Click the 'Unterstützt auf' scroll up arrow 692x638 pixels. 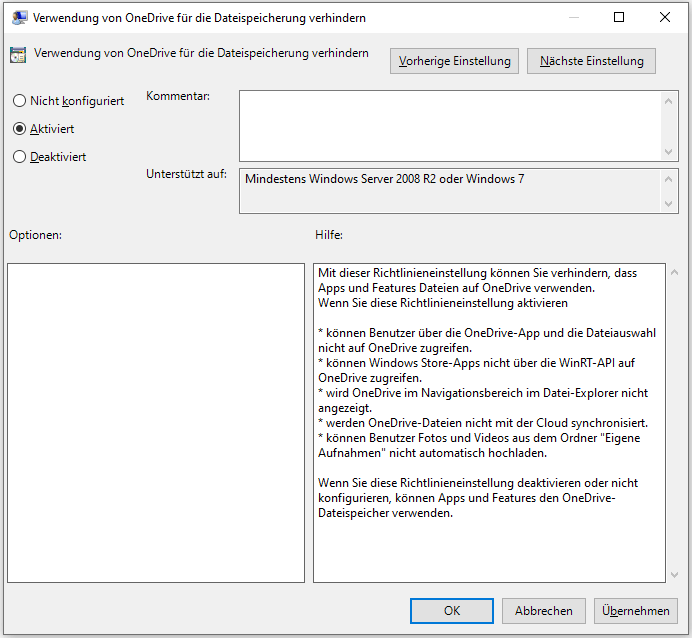coord(669,179)
